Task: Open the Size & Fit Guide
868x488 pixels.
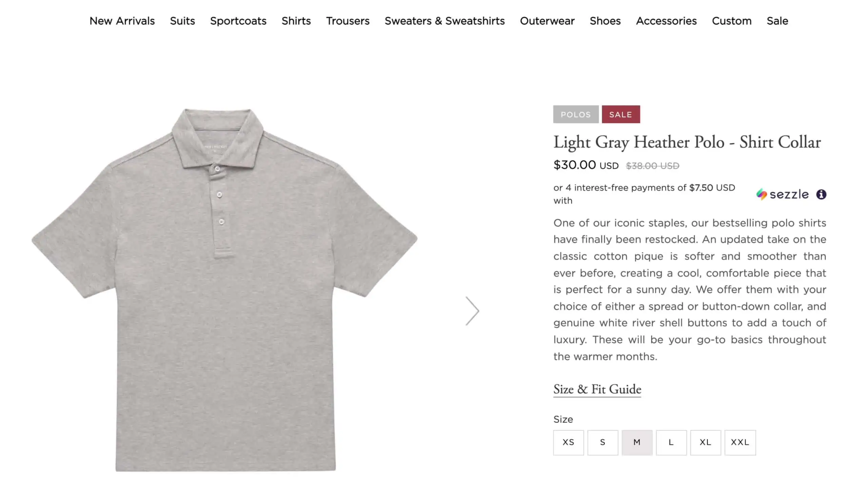Action: (597, 389)
